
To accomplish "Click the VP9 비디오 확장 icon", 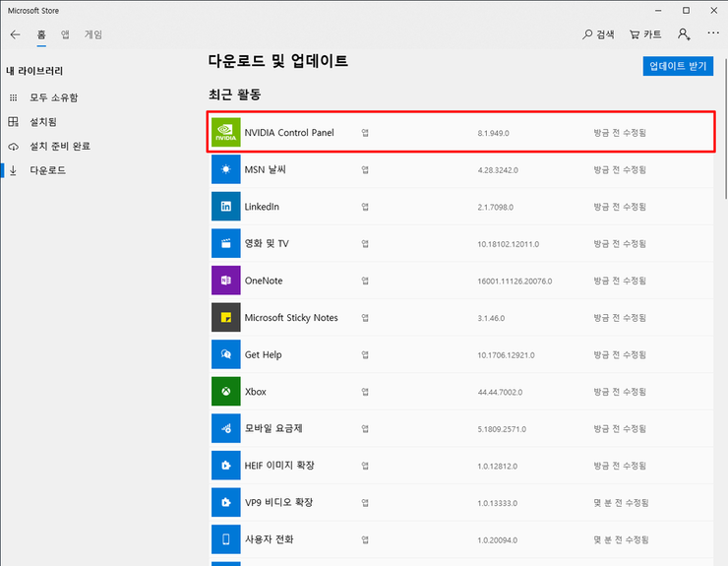I will pos(225,502).
